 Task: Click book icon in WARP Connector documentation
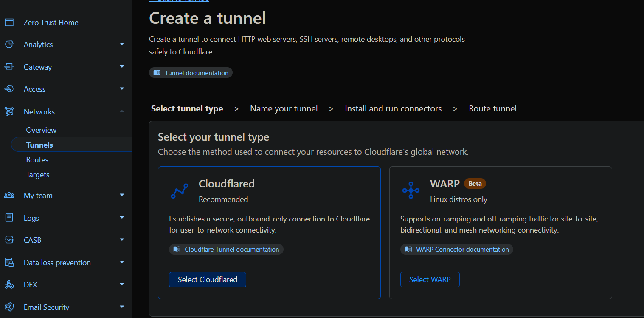(x=408, y=249)
